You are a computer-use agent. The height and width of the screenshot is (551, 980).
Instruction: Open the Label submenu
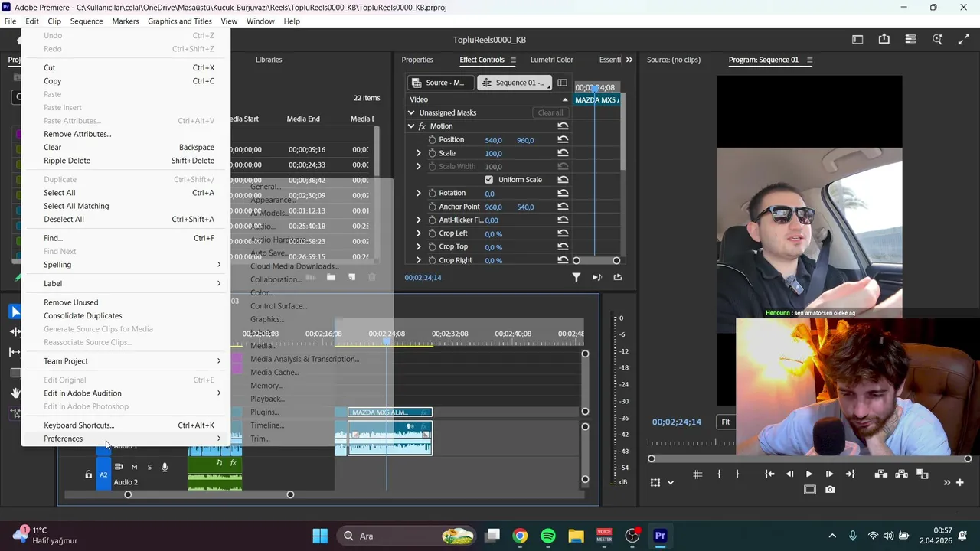coord(126,283)
